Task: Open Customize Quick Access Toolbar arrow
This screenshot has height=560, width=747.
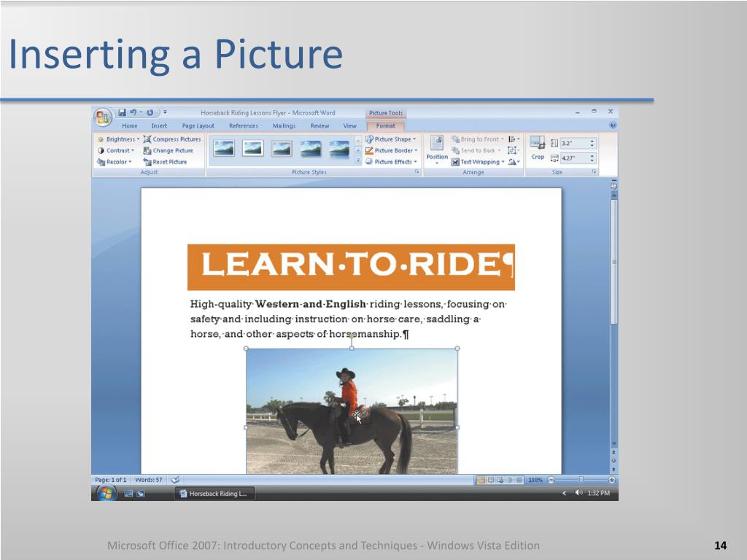Action: coord(165,112)
